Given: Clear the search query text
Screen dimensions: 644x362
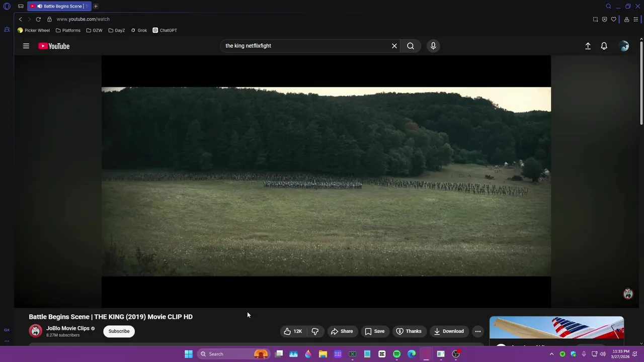Looking at the screenshot, I should click(x=394, y=46).
